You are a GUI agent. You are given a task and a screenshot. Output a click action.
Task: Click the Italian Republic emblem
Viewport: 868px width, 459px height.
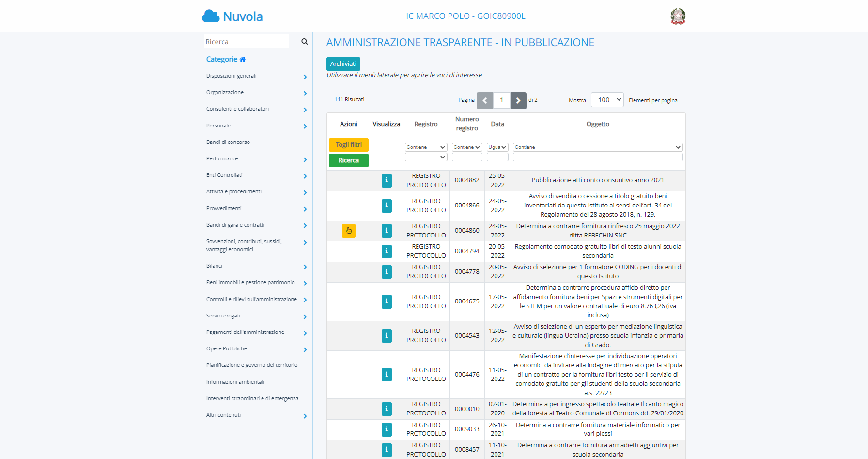click(678, 16)
